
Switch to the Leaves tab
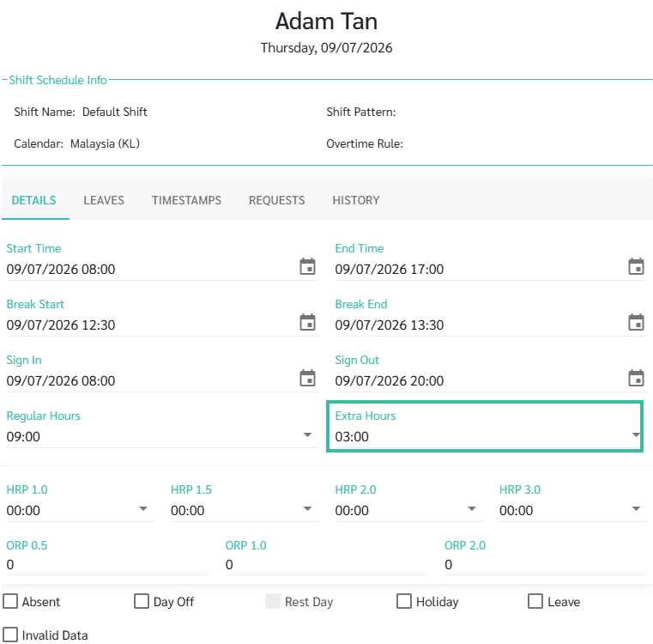click(x=104, y=200)
